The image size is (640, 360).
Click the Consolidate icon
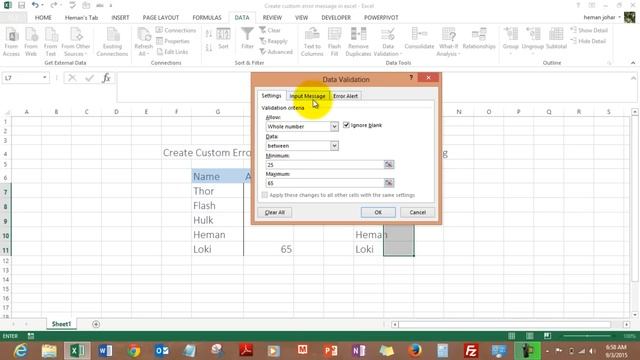pyautogui.click(x=419, y=39)
